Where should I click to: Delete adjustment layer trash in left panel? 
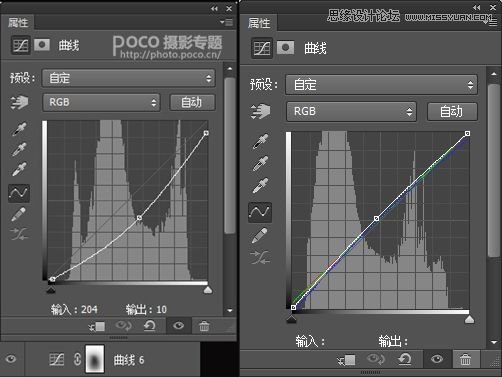[x=204, y=326]
